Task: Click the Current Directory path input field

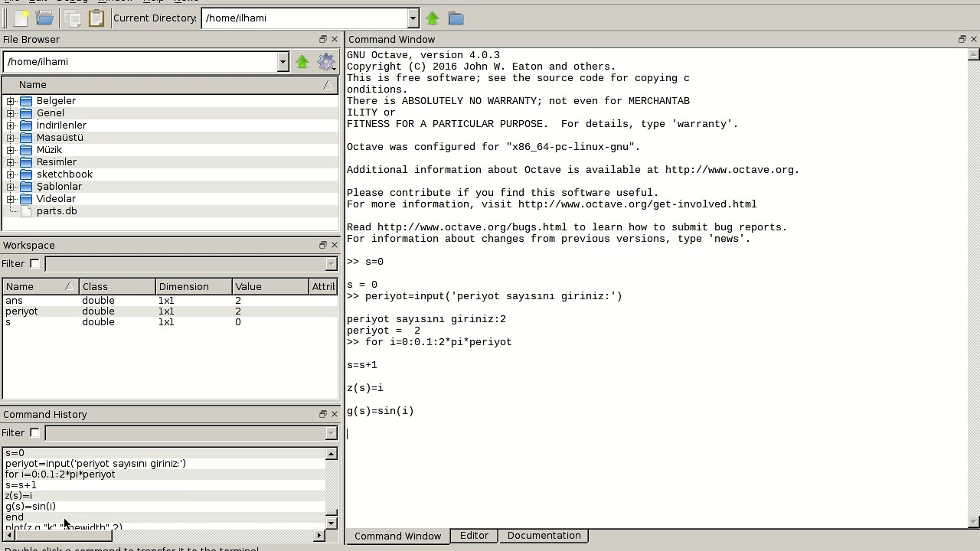Action: pyautogui.click(x=304, y=18)
